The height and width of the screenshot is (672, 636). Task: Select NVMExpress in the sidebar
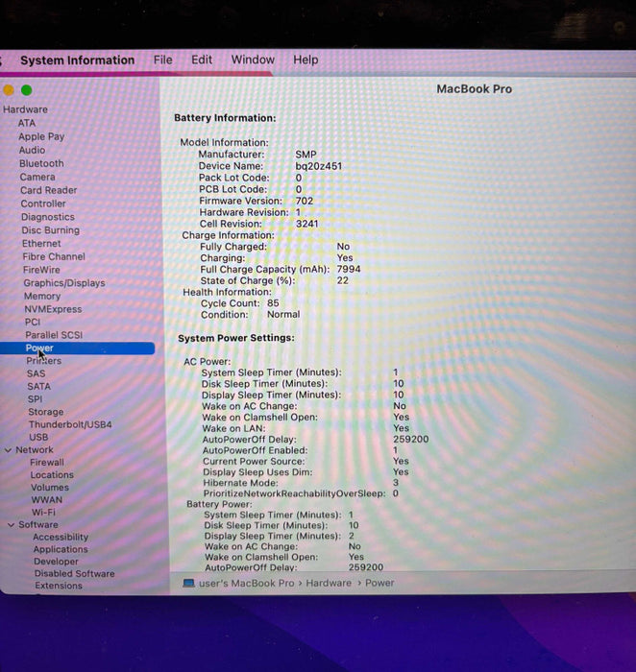pyautogui.click(x=53, y=309)
